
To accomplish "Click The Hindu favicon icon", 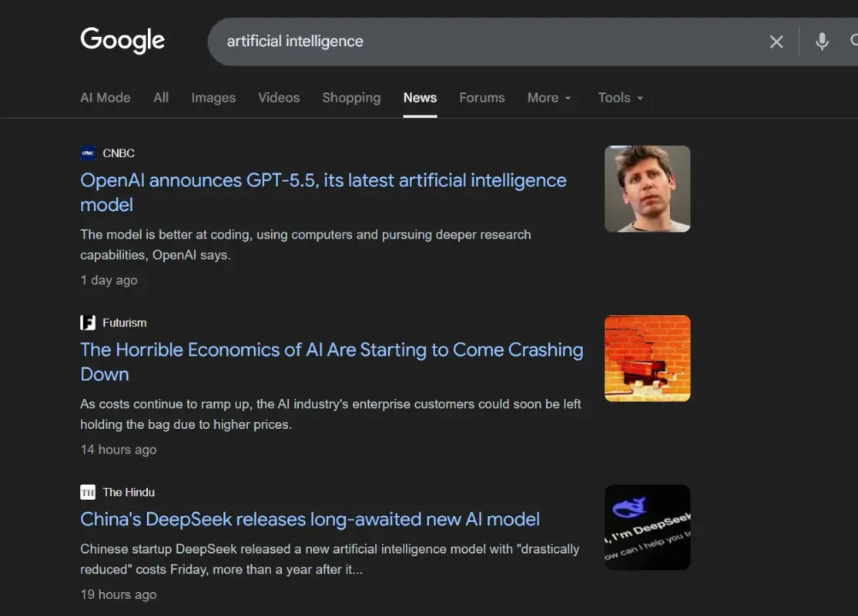I will click(88, 492).
